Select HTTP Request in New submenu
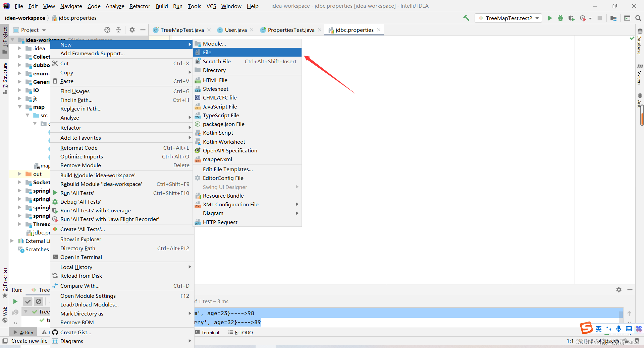The height and width of the screenshot is (348, 644). click(247, 222)
